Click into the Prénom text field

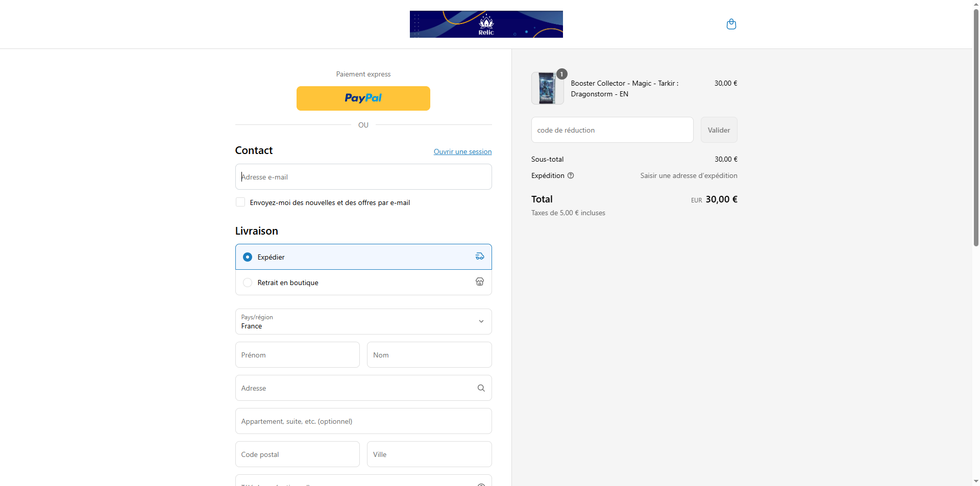(297, 355)
